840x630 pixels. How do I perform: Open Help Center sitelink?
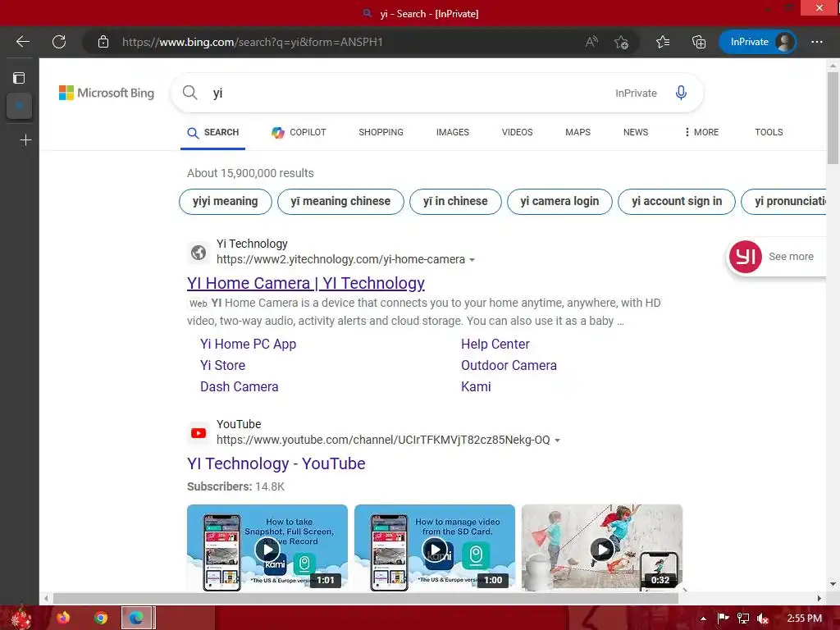click(495, 344)
